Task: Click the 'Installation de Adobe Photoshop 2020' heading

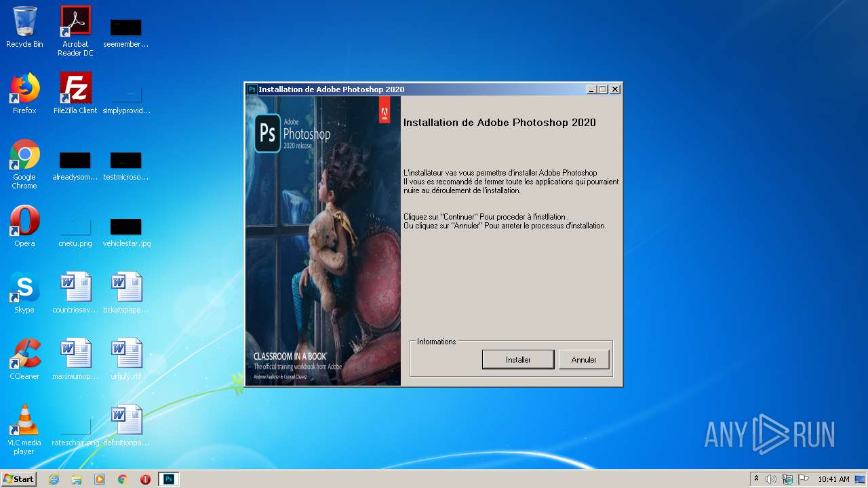Action: click(500, 123)
